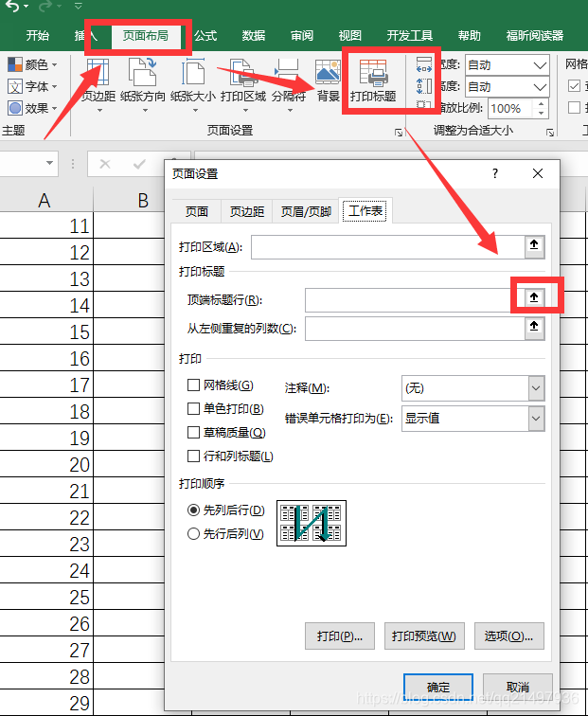Click the 从左侧重复的列数 input field
Screen dimensions: 588x716
pos(415,329)
